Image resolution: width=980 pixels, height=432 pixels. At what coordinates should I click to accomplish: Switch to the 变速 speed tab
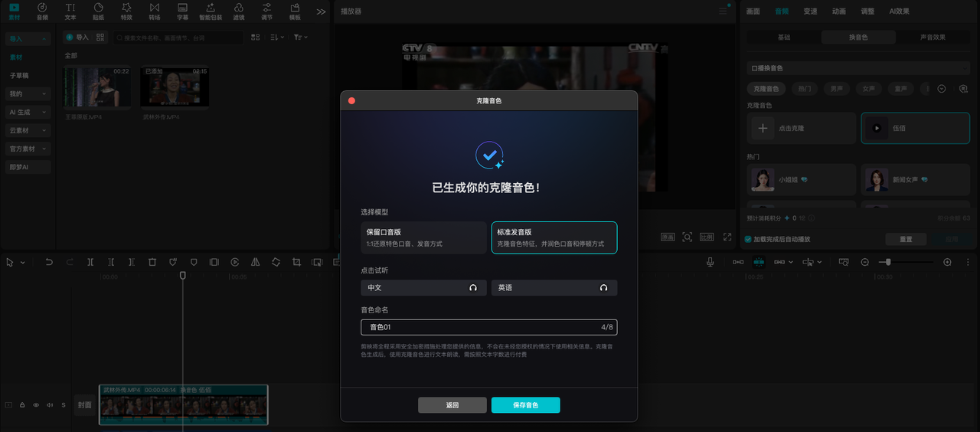tap(810, 11)
